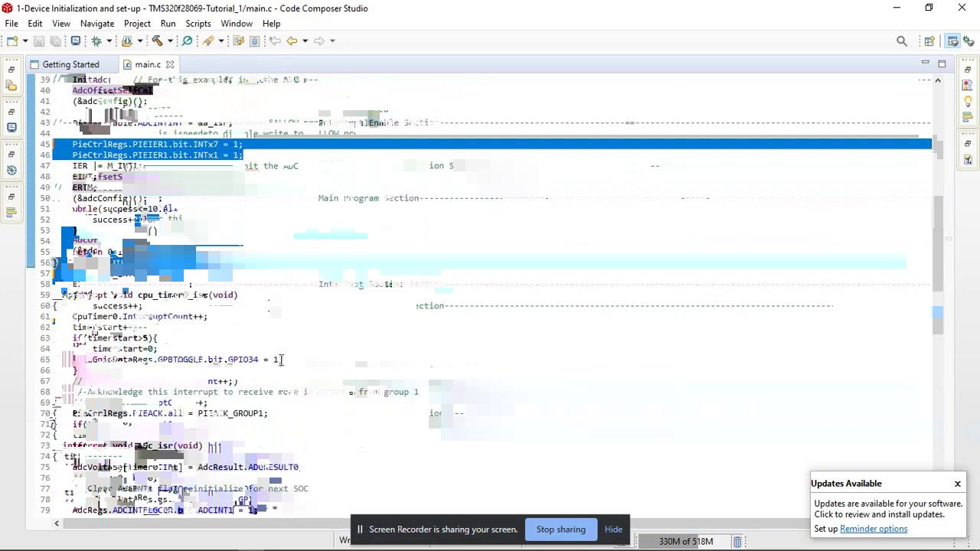Open the Help menu
Viewport: 980px width, 551px height.
point(271,24)
